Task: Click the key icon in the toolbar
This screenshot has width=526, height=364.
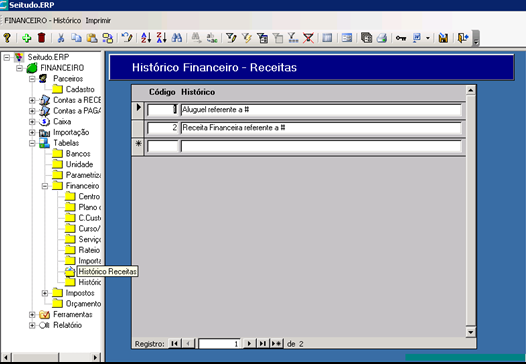Action: 401,38
